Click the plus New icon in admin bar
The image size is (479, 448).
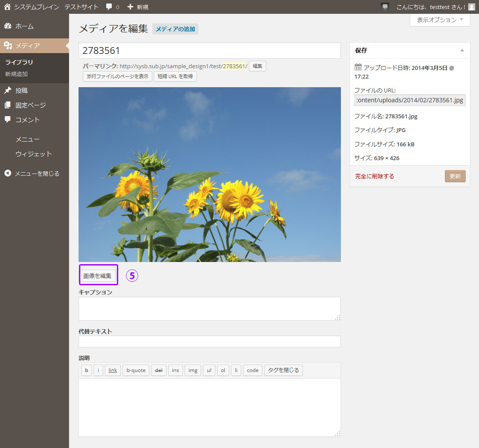click(130, 7)
